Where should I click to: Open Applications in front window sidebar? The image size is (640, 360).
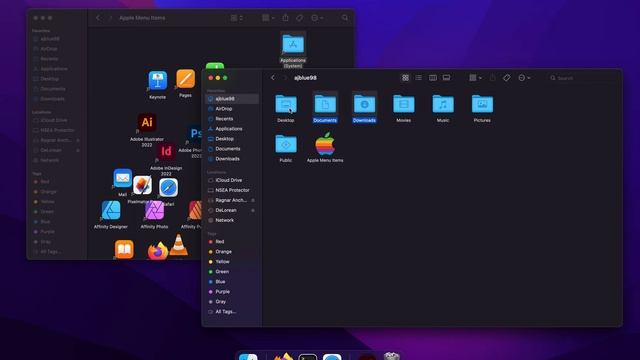point(232,129)
